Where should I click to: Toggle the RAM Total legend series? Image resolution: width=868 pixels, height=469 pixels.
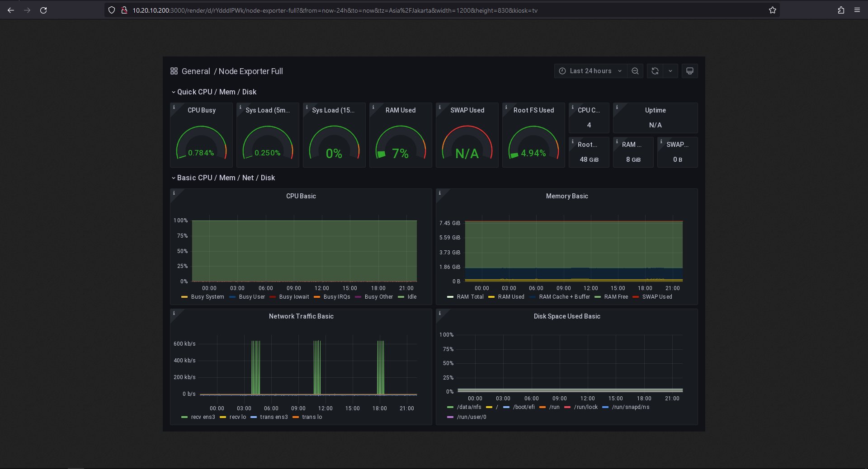(x=470, y=297)
